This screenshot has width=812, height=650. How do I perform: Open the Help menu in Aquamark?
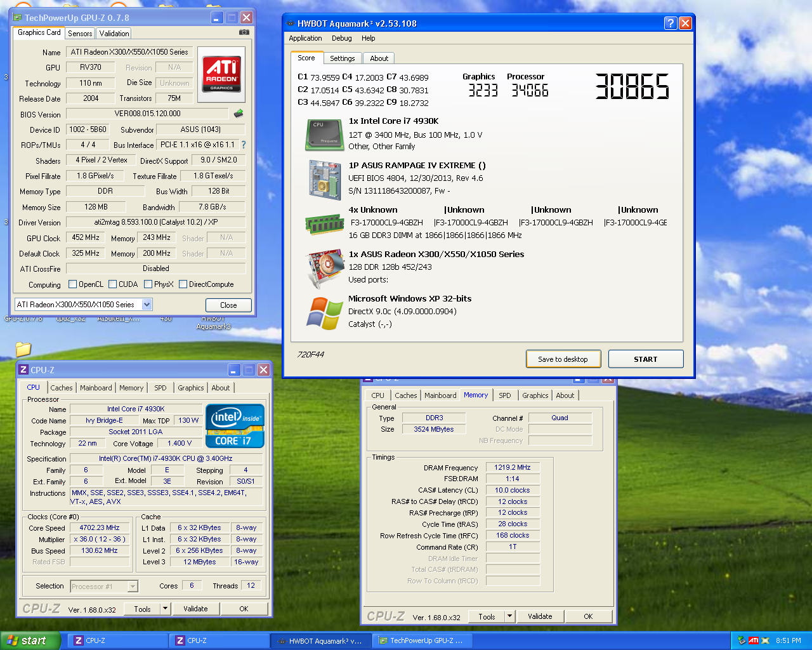pos(368,38)
